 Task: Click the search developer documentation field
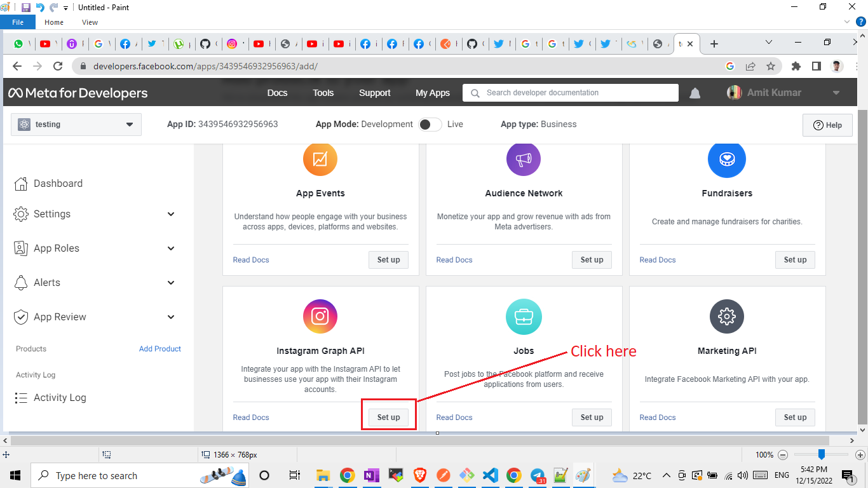(570, 92)
